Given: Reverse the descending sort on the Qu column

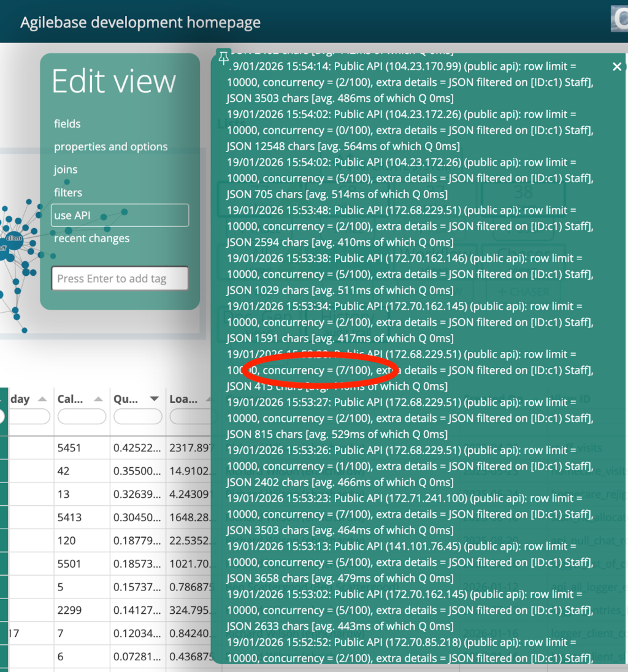Looking at the screenshot, I should point(154,398).
